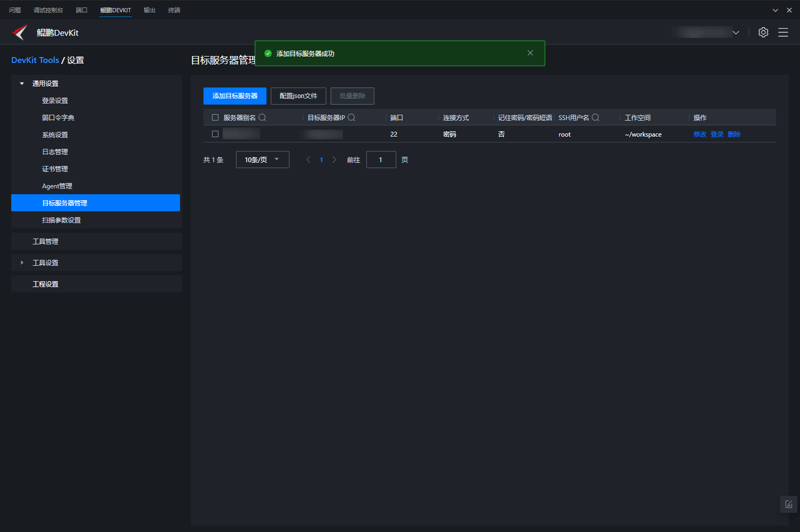Click the 连接方式 column header
The width and height of the screenshot is (800, 532).
[x=456, y=117]
